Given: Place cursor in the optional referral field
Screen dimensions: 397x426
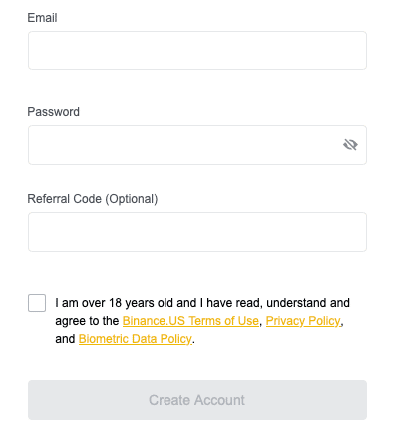Looking at the screenshot, I should 197,232.
